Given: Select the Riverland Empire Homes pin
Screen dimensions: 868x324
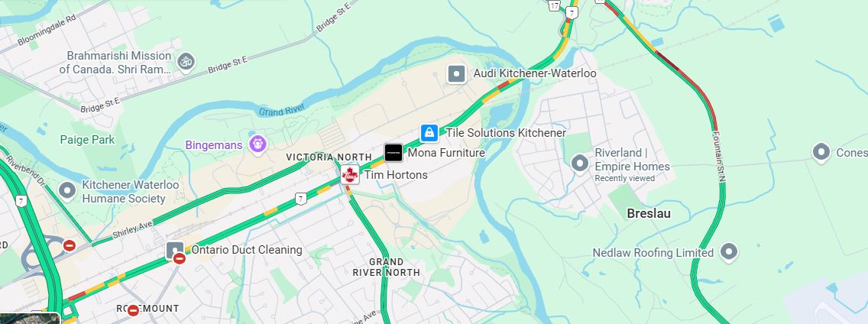Looking at the screenshot, I should point(580,164).
